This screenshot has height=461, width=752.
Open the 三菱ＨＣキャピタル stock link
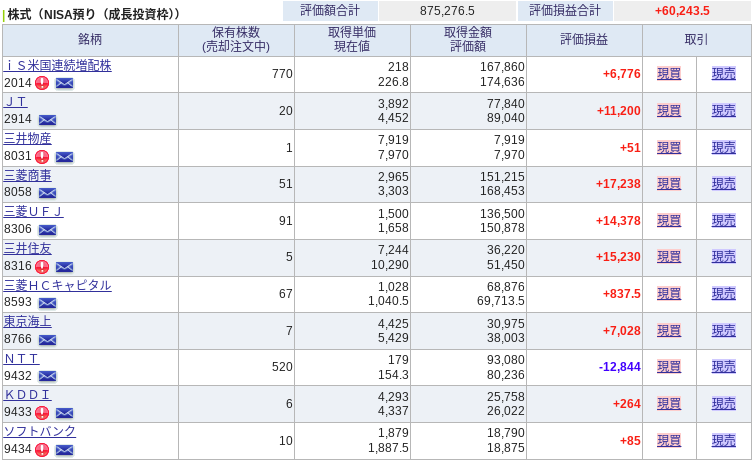tap(58, 285)
